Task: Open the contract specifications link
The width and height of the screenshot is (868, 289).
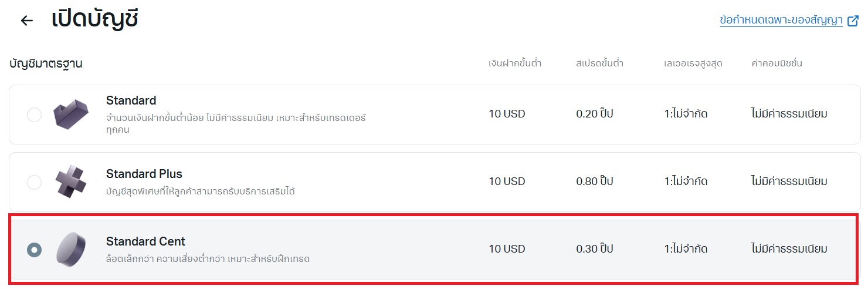Action: pos(781,21)
